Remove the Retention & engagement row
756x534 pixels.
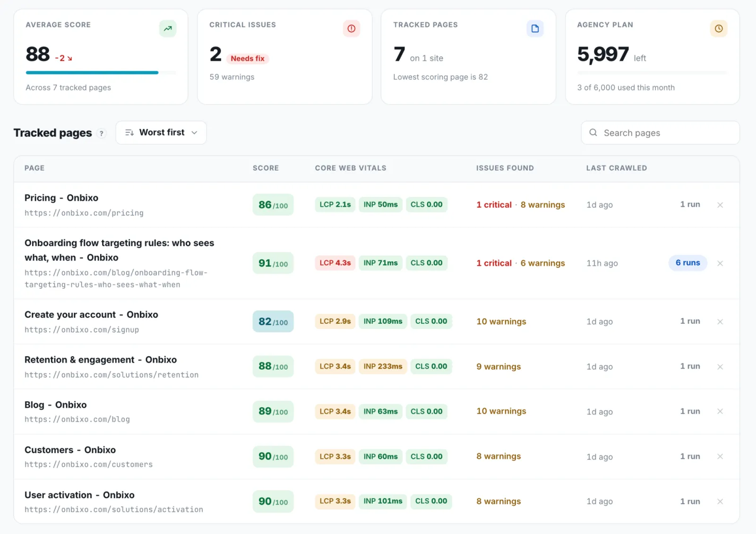coord(720,367)
